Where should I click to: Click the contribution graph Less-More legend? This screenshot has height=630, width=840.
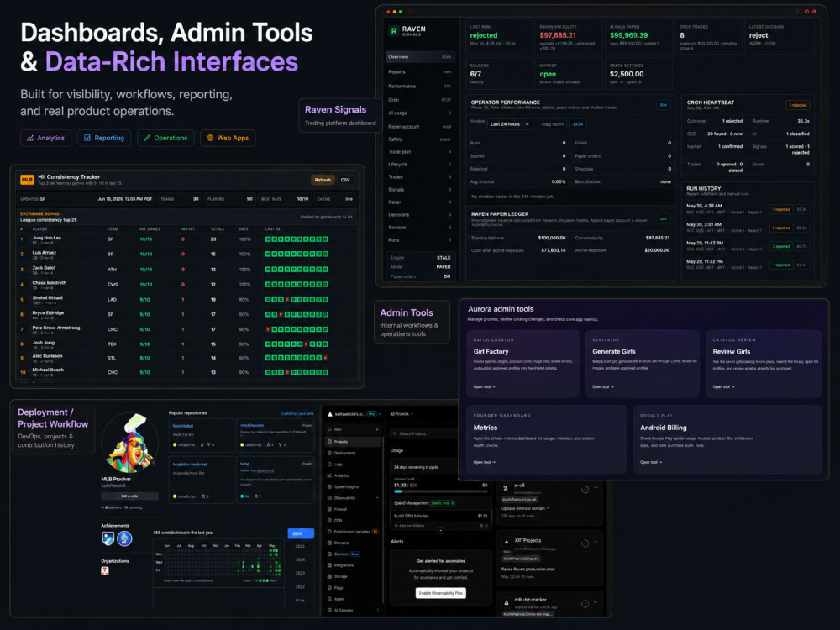point(261,580)
